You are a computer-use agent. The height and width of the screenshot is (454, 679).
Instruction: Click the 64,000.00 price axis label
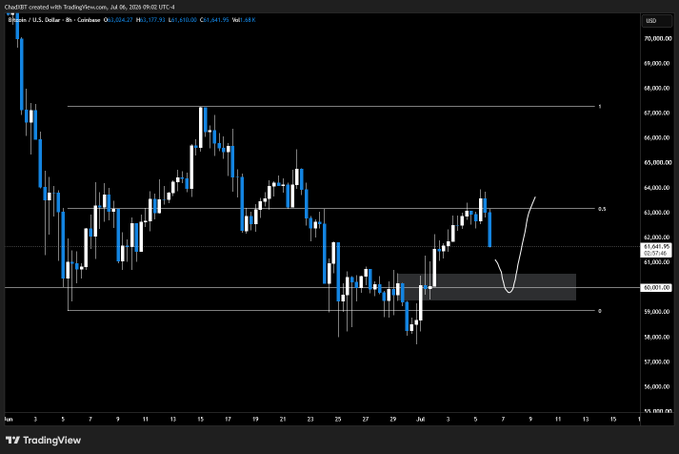click(x=658, y=188)
